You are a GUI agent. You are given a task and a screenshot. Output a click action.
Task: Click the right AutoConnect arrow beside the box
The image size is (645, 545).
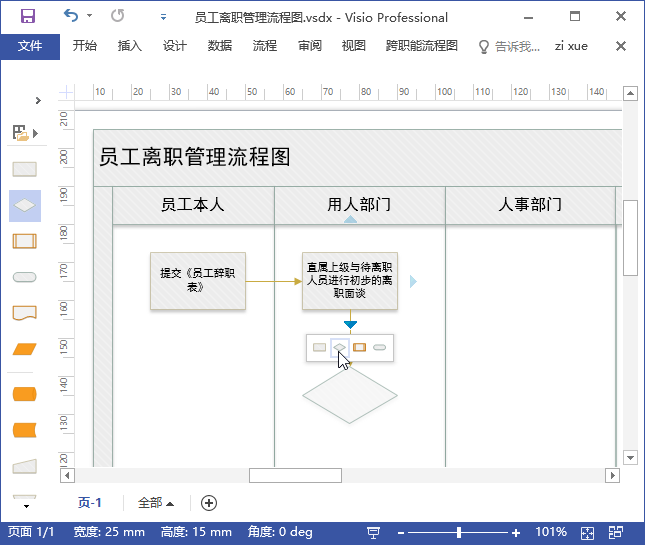(x=413, y=281)
